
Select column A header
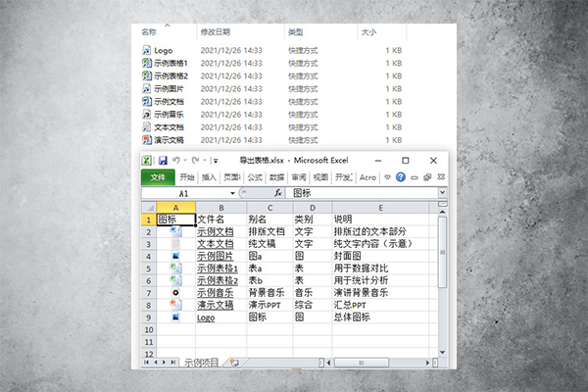click(175, 208)
